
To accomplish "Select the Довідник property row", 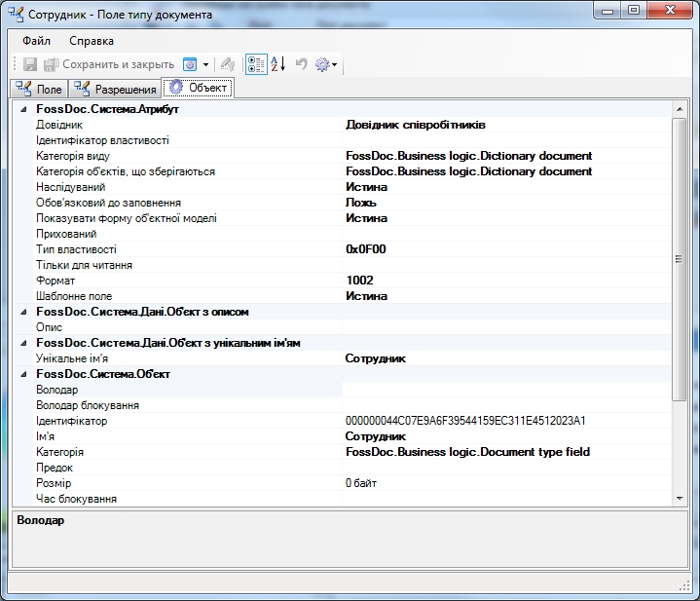I will pos(351,125).
